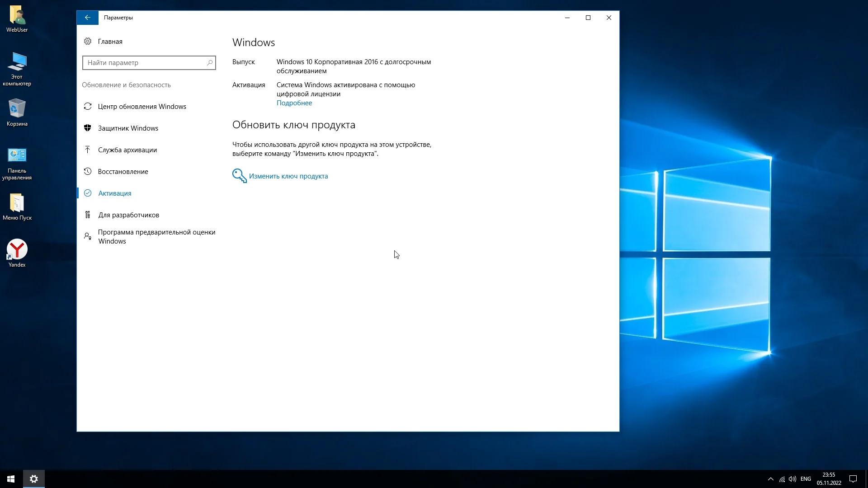Go to Восстановление recovery section
Viewport: 868px width, 488px height.
(123, 172)
